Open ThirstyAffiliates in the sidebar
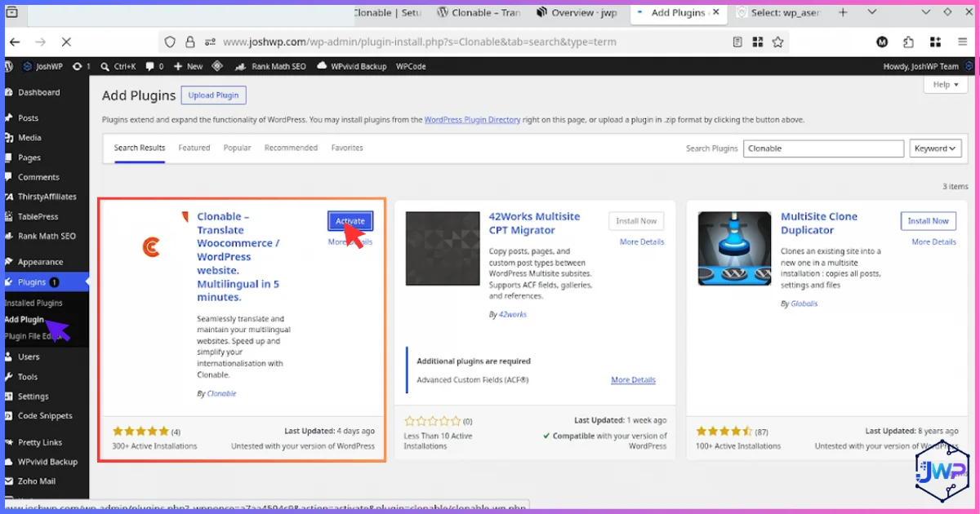The image size is (980, 514). 47,197
